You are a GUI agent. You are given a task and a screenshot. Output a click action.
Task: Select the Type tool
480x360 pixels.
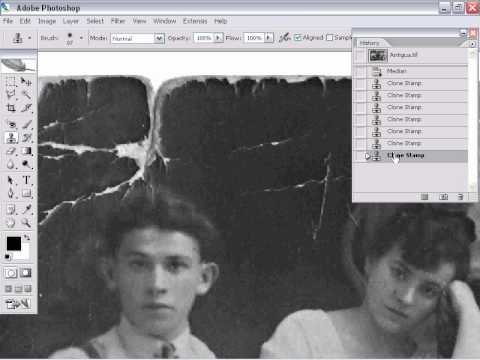tap(26, 180)
